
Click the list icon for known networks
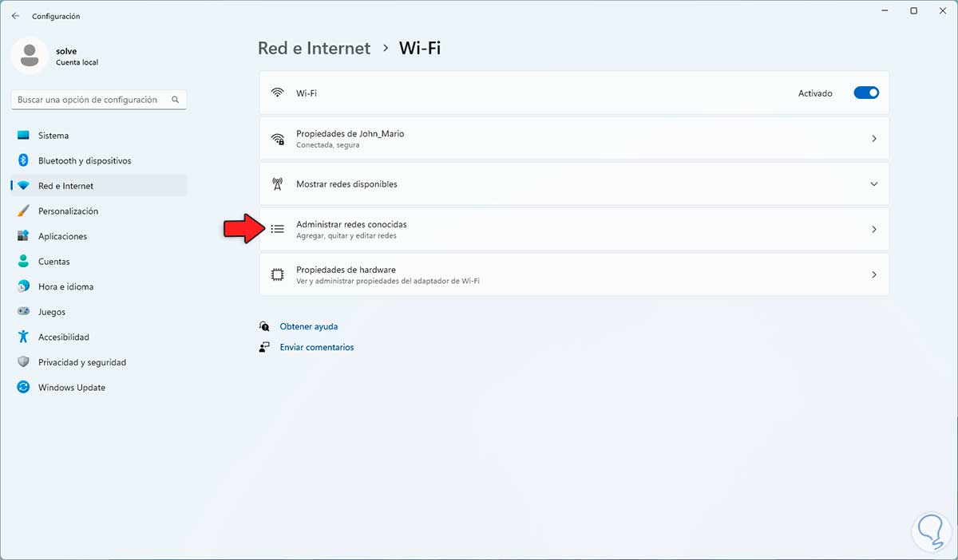coord(277,229)
